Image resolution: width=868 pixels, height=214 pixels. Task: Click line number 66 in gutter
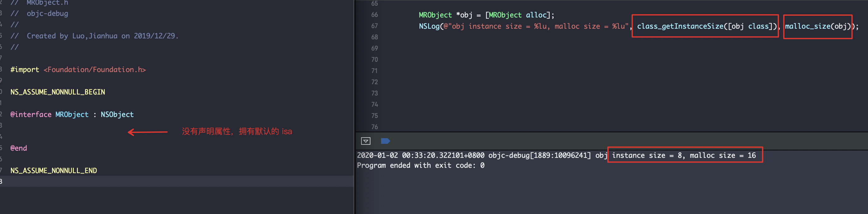point(374,15)
